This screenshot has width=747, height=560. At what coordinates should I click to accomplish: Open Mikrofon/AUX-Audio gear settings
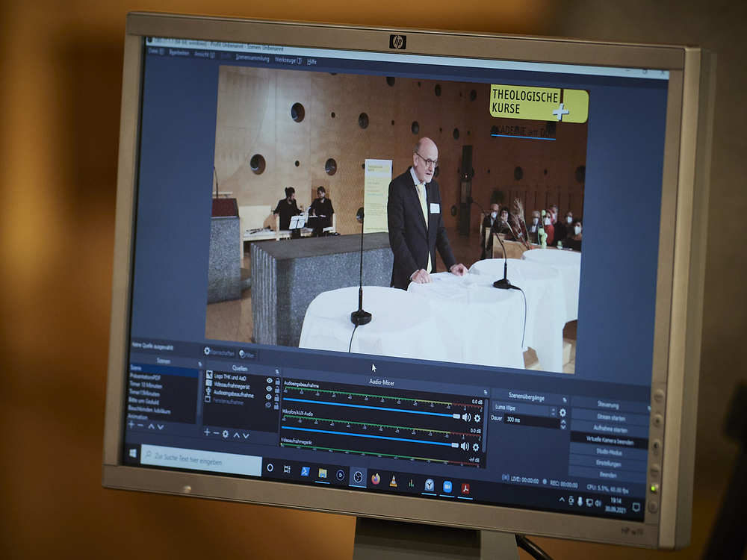tap(476, 447)
